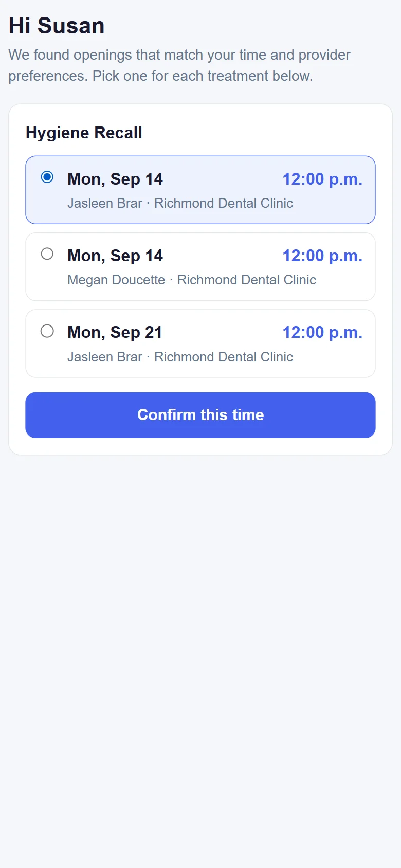Select the Mon, Sep 21 radio button
401x868 pixels.
coord(47,331)
